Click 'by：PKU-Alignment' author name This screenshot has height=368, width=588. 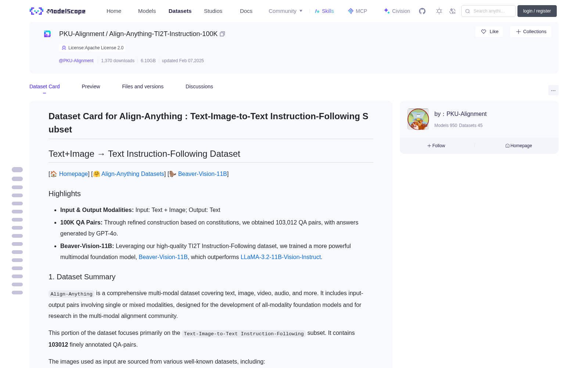click(460, 114)
